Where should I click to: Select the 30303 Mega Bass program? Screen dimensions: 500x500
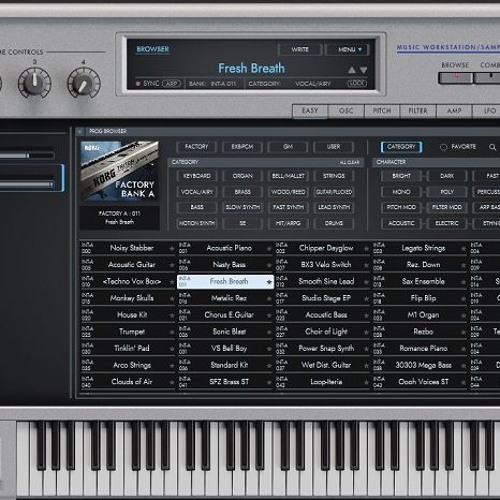[419, 366]
